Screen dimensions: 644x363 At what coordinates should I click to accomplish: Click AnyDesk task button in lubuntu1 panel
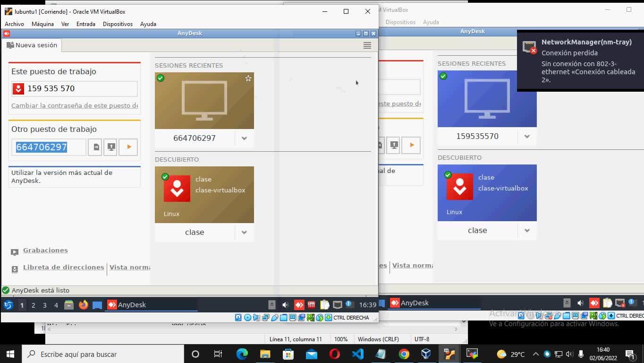[152, 305]
